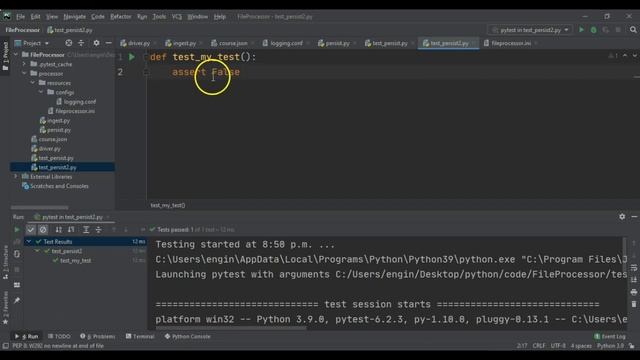This screenshot has width=640, height=360.
Task: Open the Event Log button
Action: coord(610,336)
